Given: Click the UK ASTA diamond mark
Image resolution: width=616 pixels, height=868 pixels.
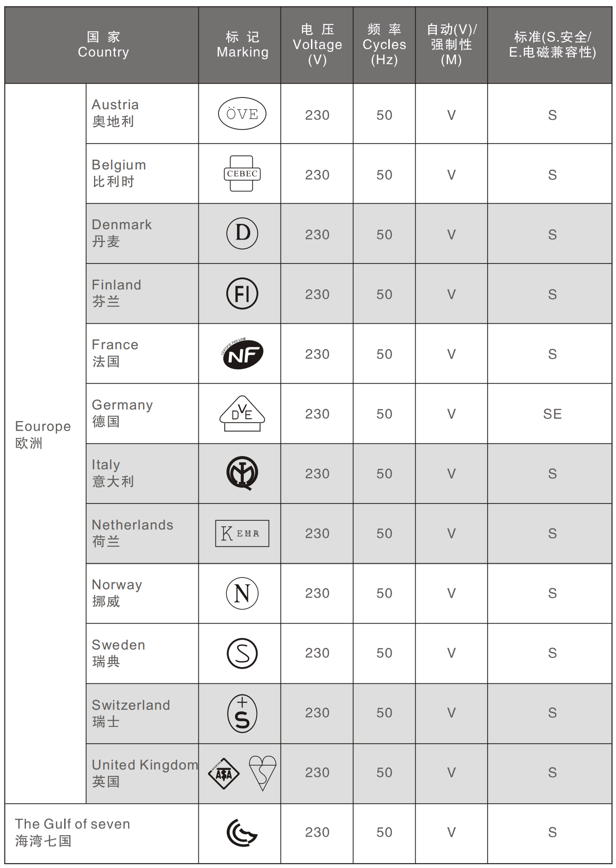Looking at the screenshot, I should coord(224,773).
